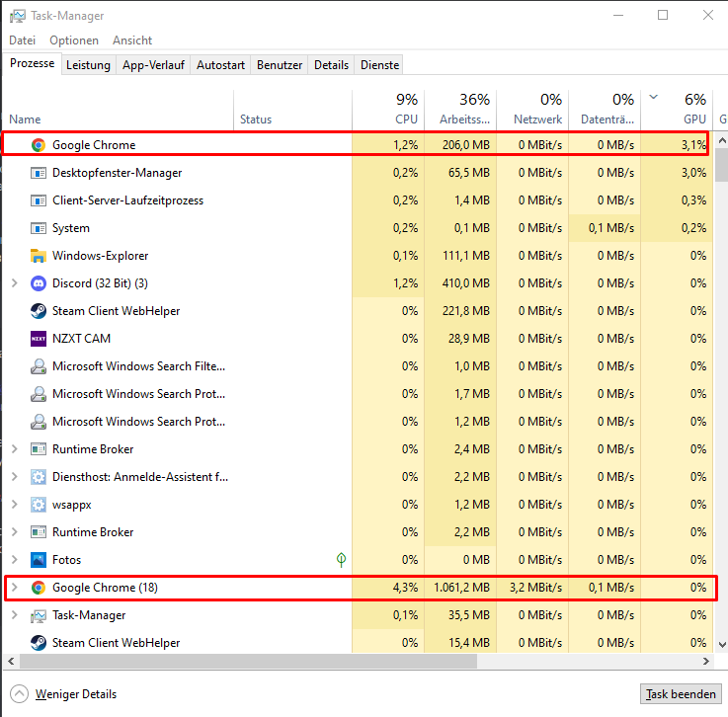Click the horizontal scrollbar right arrow
The width and height of the screenshot is (728, 717).
tap(706, 662)
